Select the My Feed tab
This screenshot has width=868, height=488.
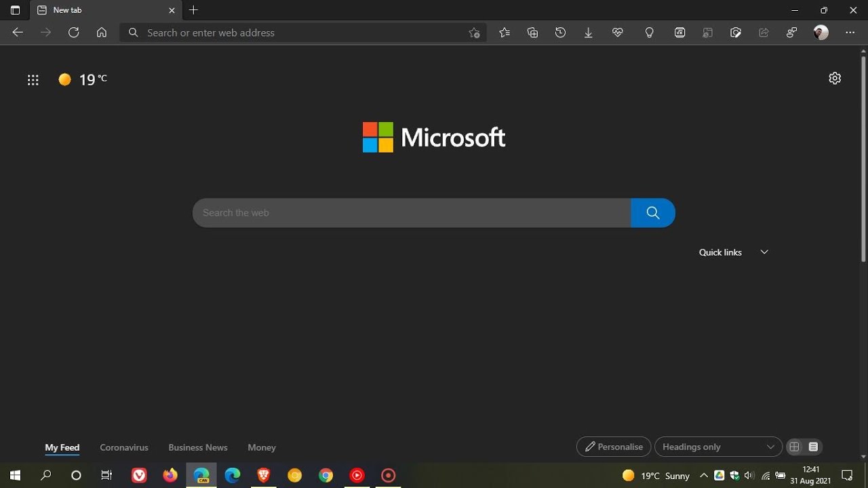62,447
